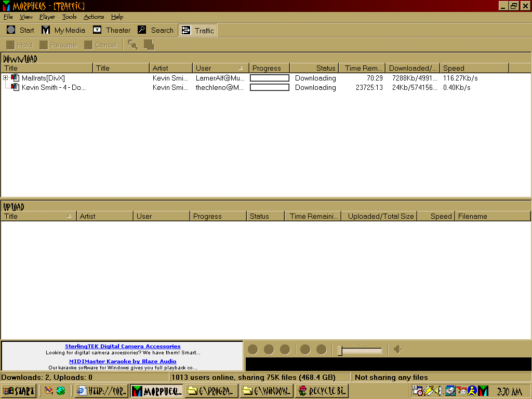Viewport: 532px width, 399px height.
Task: Switch to the Search tab
Action: 155,30
